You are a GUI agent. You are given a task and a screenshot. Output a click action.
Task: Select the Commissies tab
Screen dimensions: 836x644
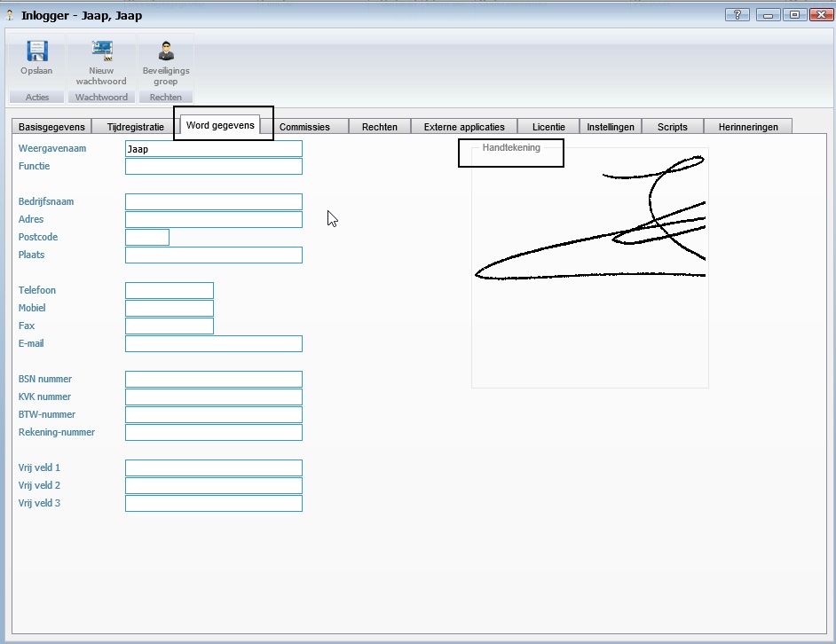click(304, 127)
